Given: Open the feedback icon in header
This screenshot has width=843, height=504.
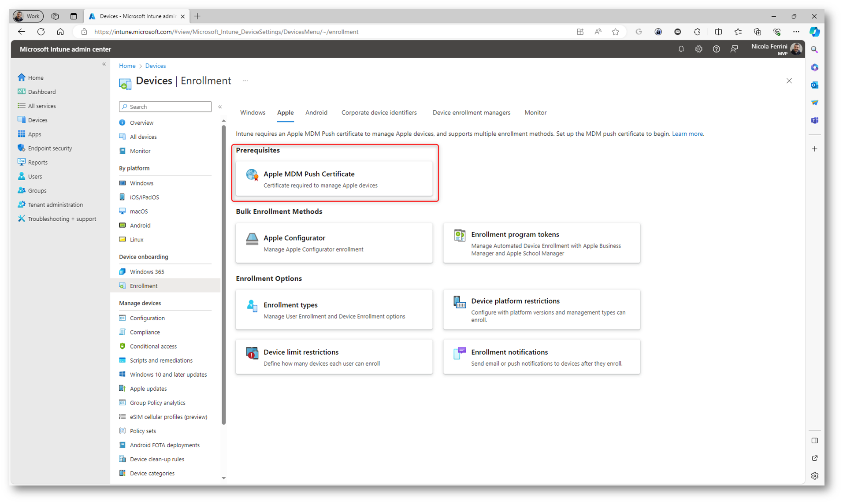Looking at the screenshot, I should (734, 49).
